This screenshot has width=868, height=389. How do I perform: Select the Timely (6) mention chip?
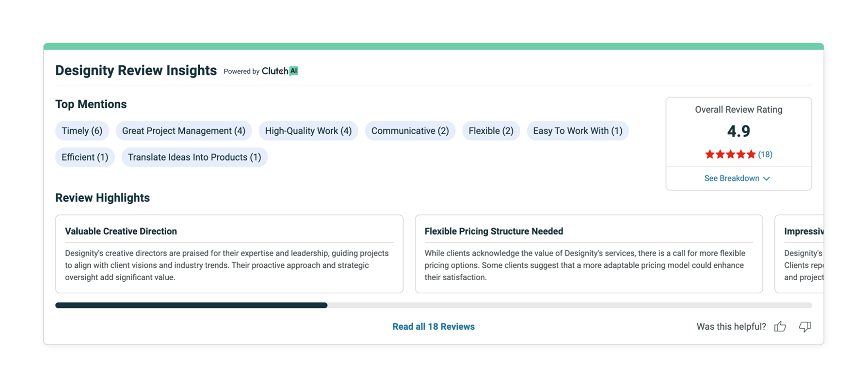click(x=82, y=131)
